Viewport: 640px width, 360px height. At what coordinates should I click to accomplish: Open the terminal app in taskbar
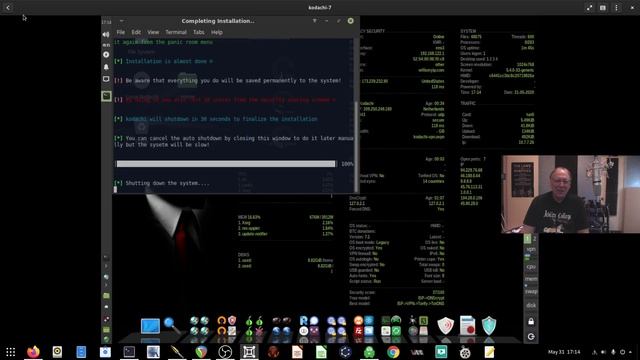[x=129, y=352]
